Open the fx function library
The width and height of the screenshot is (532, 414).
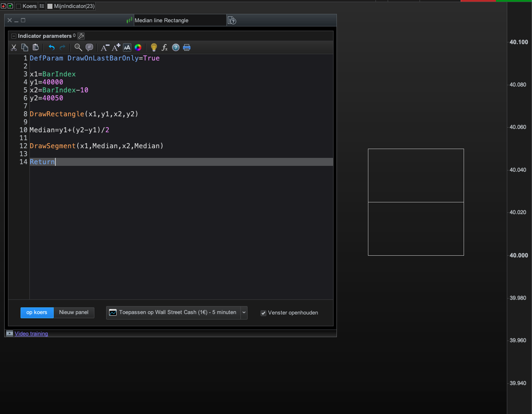(165, 47)
